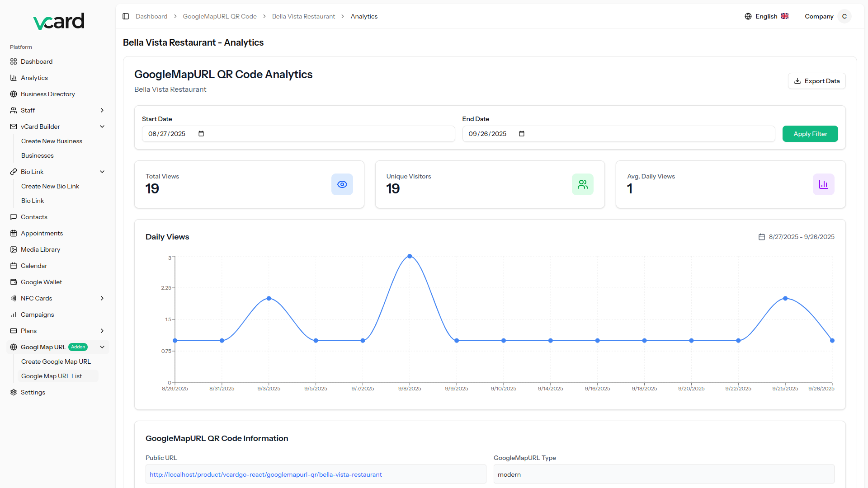
Task: Expand the Staff submenu
Action: click(x=102, y=110)
